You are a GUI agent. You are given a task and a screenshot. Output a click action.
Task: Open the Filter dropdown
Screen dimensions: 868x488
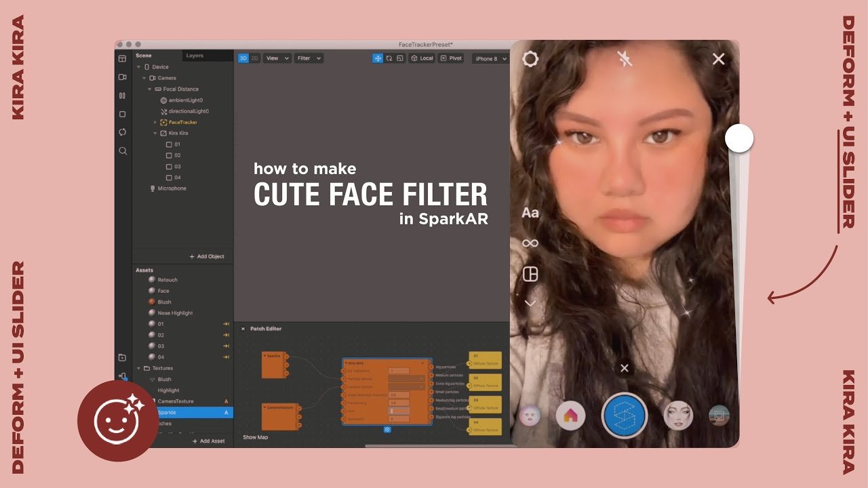tap(309, 58)
